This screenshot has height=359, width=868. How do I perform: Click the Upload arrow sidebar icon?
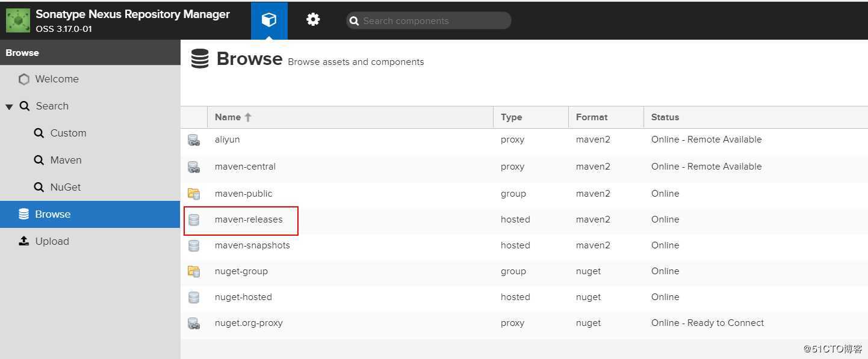tap(23, 241)
